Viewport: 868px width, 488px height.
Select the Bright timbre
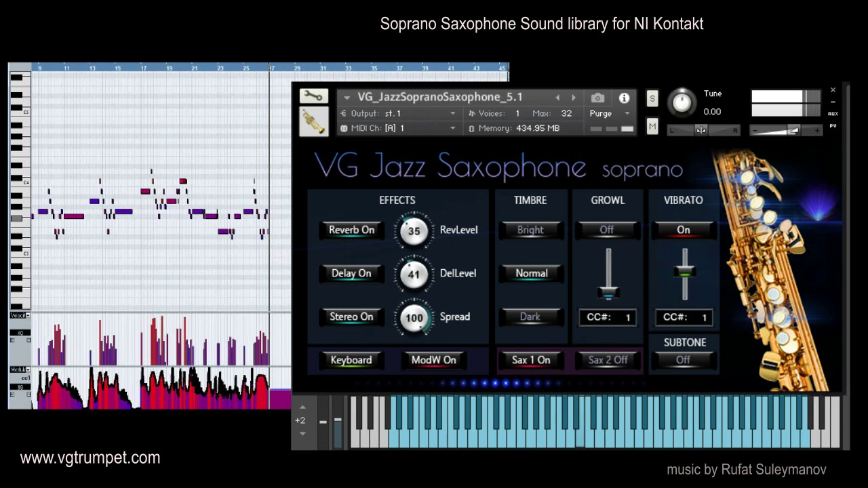530,230
